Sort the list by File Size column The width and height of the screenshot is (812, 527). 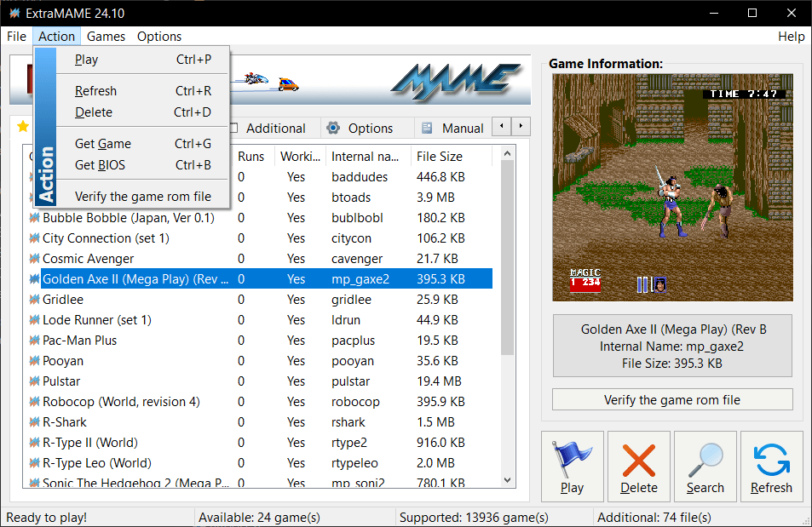(x=439, y=157)
